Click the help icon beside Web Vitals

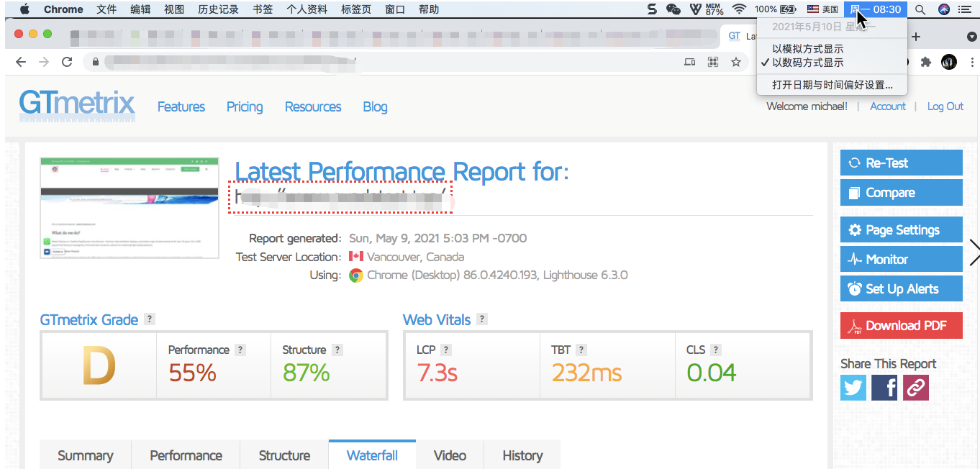[x=482, y=319]
